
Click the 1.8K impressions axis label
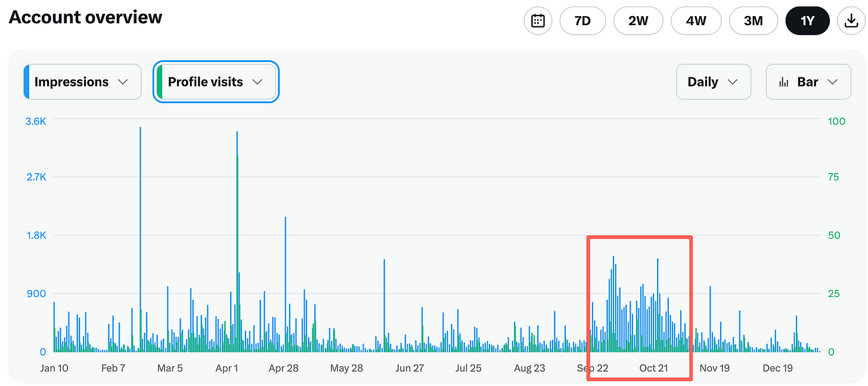(36, 235)
